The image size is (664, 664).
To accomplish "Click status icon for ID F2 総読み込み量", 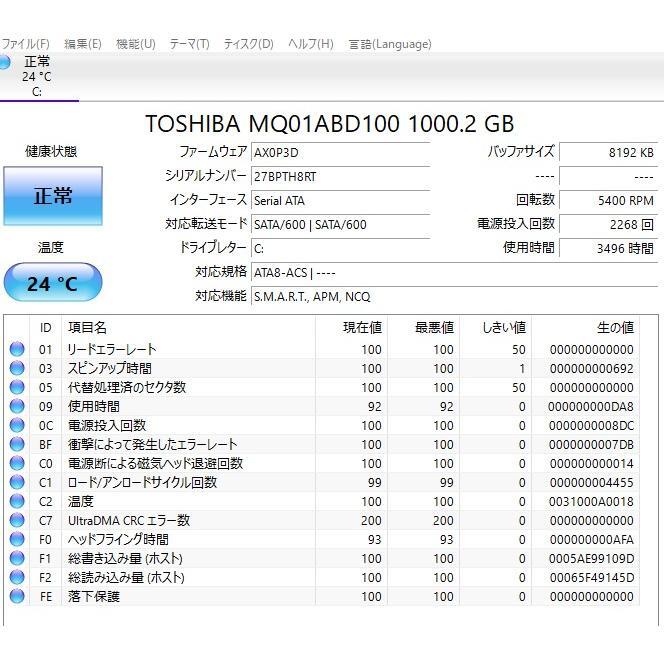I will [x=17, y=577].
